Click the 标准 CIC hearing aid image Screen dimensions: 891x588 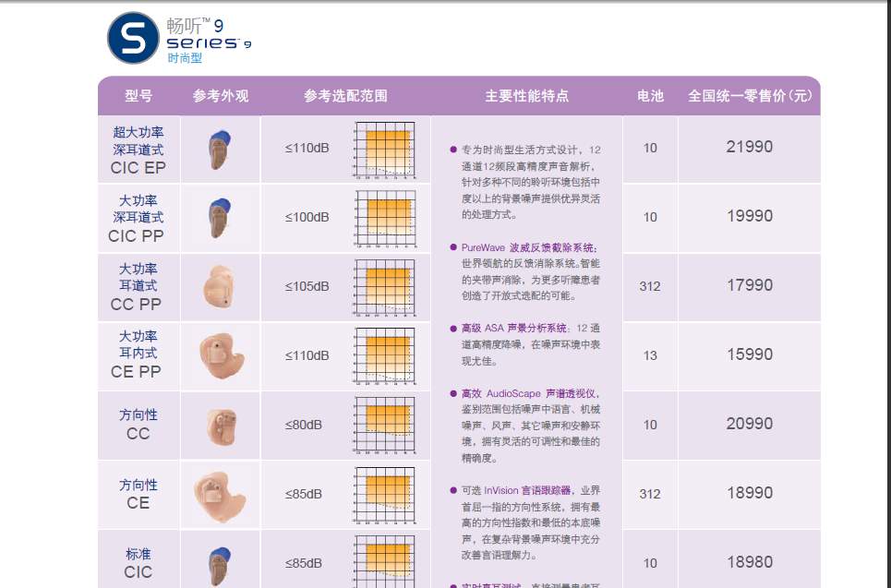220,566
